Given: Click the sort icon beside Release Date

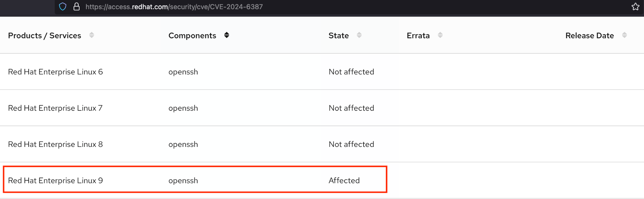Looking at the screenshot, I should point(625,35).
